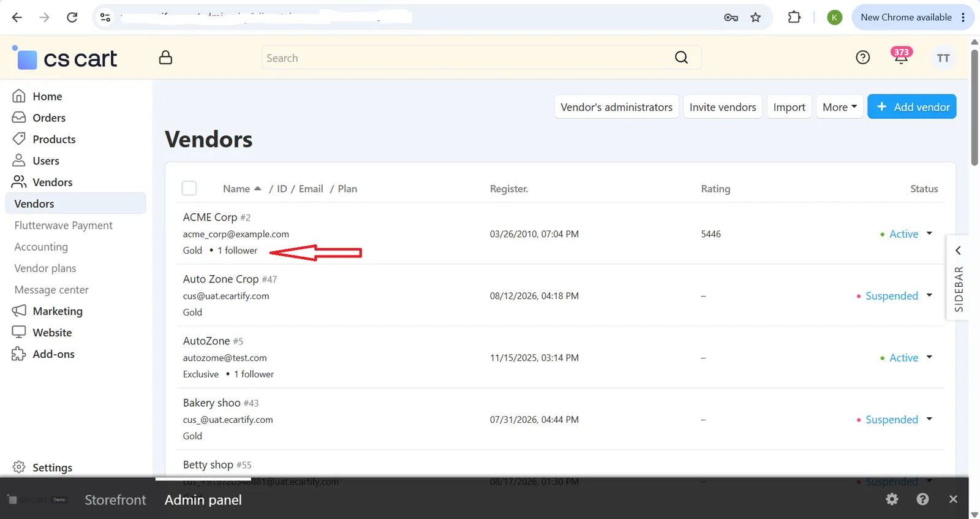Open Chrome profile K avatar

pyautogui.click(x=834, y=18)
